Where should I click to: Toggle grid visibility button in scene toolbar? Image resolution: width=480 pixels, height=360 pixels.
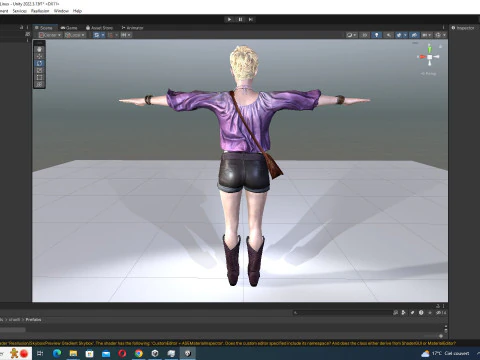97,35
